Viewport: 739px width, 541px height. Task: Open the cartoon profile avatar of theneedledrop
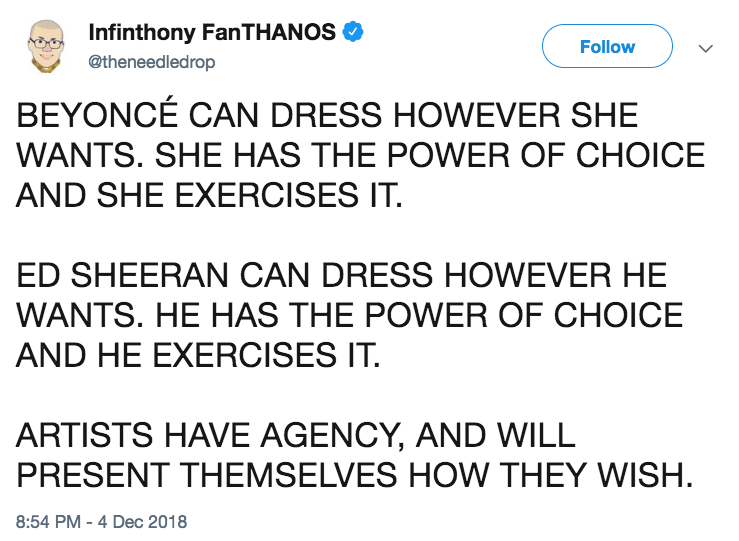coord(46,47)
